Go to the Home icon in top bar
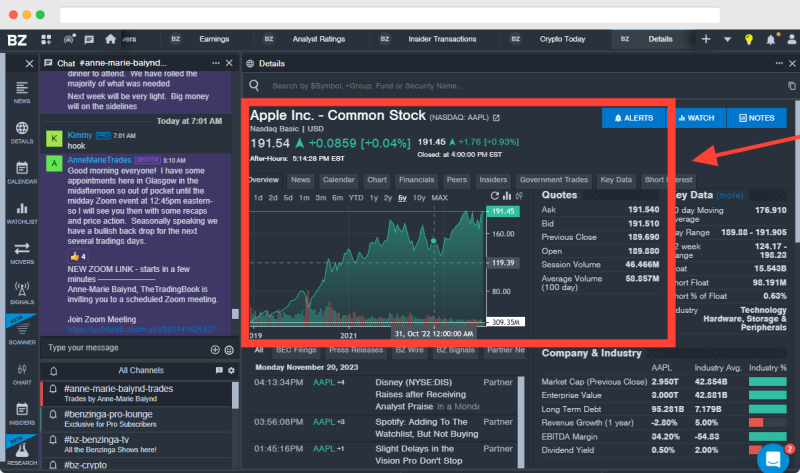 tap(110, 39)
